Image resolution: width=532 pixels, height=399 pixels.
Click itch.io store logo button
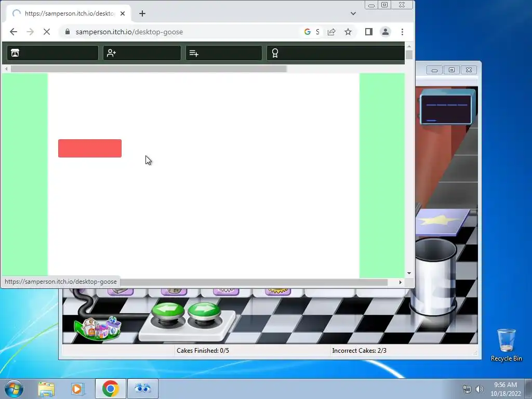pyautogui.click(x=52, y=53)
